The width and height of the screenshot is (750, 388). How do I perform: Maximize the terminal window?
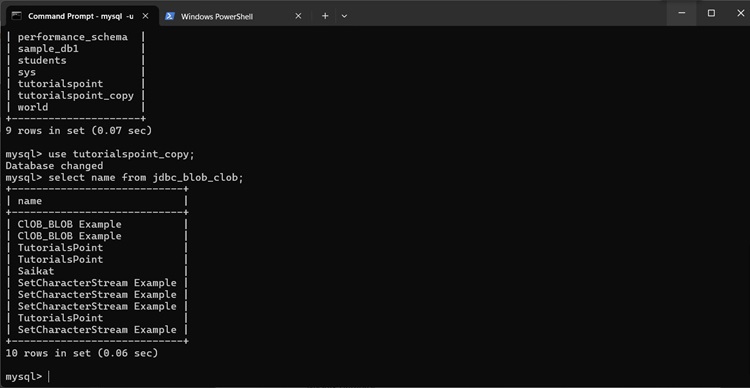(711, 13)
